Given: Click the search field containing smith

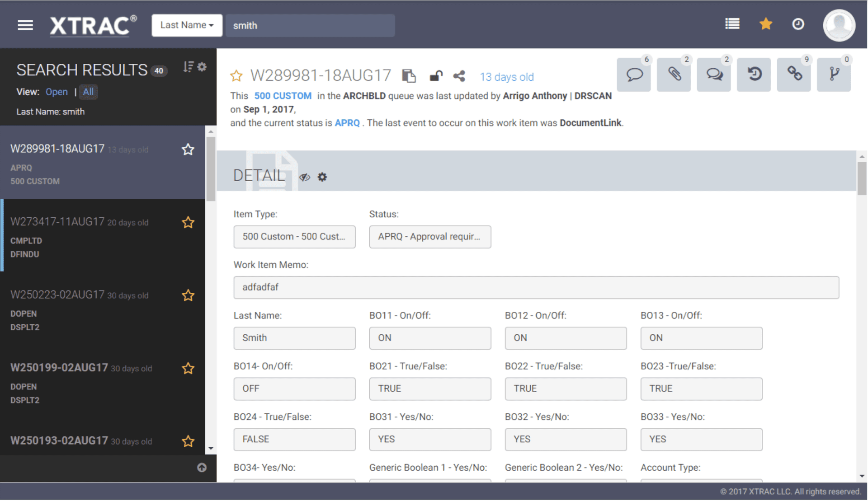Looking at the screenshot, I should pyautogui.click(x=310, y=25).
